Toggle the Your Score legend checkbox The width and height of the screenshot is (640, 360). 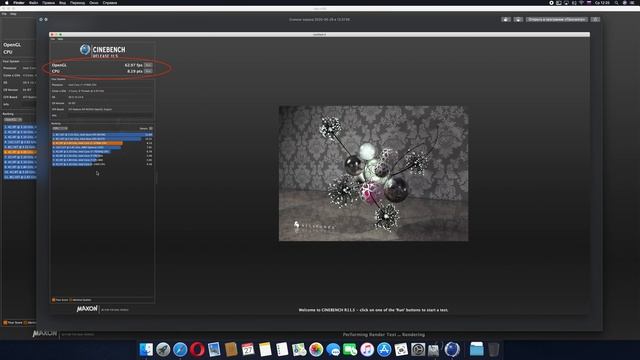tap(53, 300)
